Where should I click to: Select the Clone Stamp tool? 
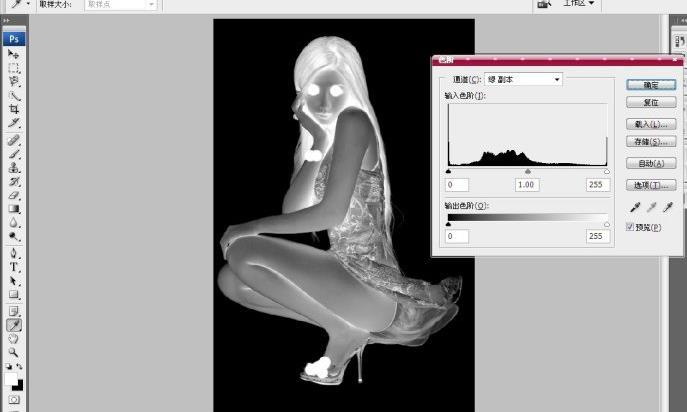click(x=13, y=167)
